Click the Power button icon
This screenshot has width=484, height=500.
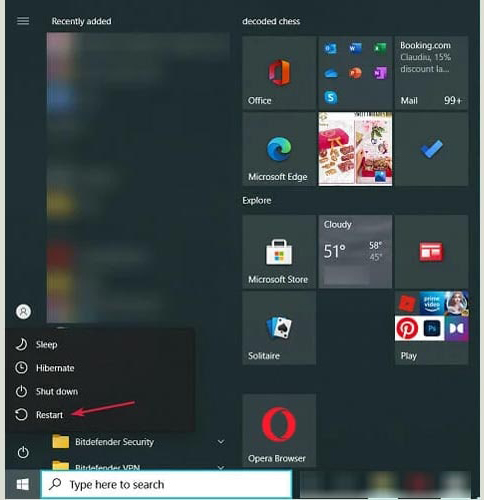[23, 452]
